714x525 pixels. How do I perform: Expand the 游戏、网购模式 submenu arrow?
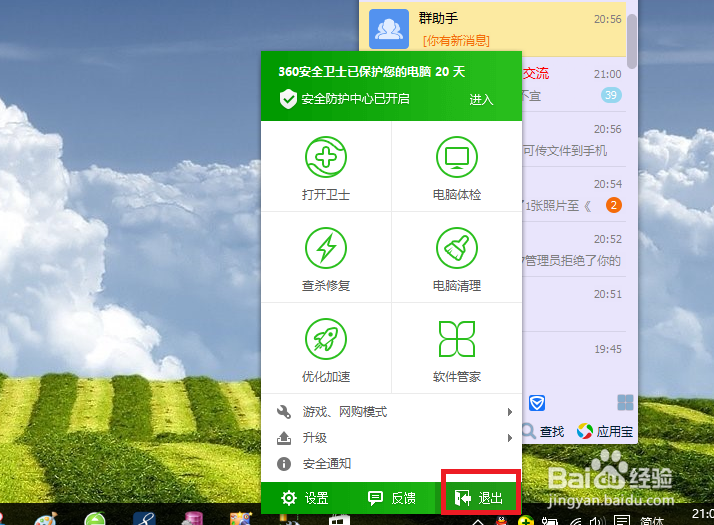(510, 412)
